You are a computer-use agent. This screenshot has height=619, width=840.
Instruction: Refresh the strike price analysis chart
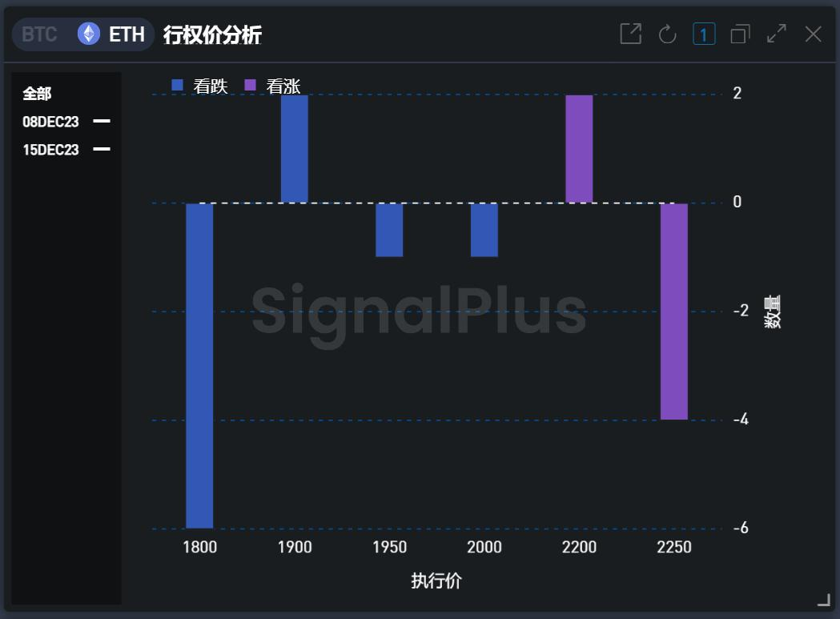(667, 34)
